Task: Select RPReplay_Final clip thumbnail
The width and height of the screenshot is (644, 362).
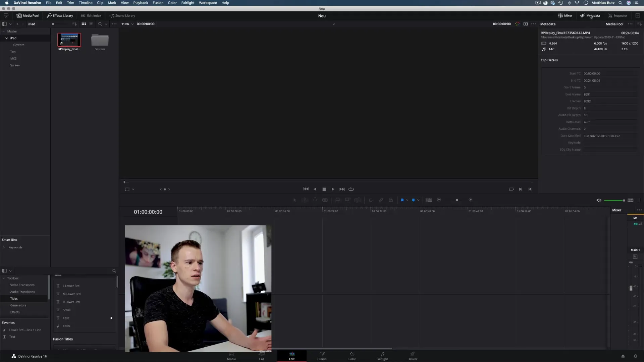Action: (x=69, y=40)
